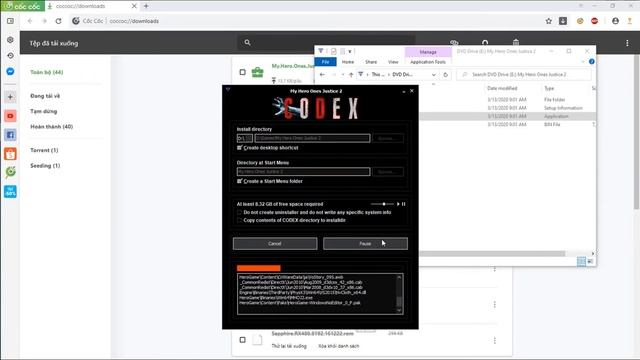The height and width of the screenshot is (360, 640).
Task: Check the Sapphire.RX480 download item
Action: coord(242,340)
